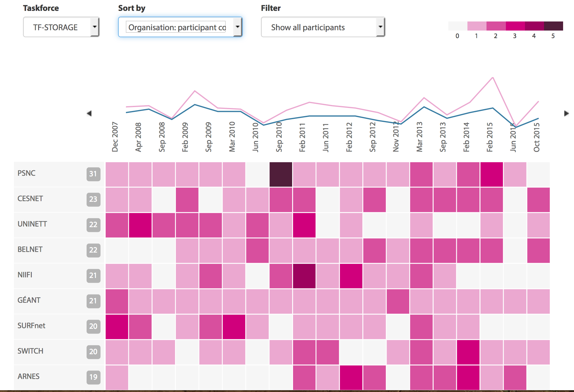This screenshot has height=392, width=574.
Task: Click the GÉANT count badge 21
Action: pos(93,301)
